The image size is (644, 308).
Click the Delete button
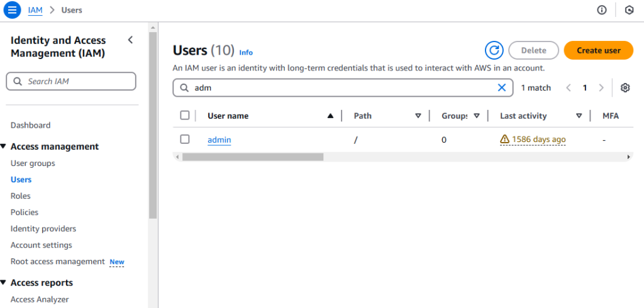533,50
